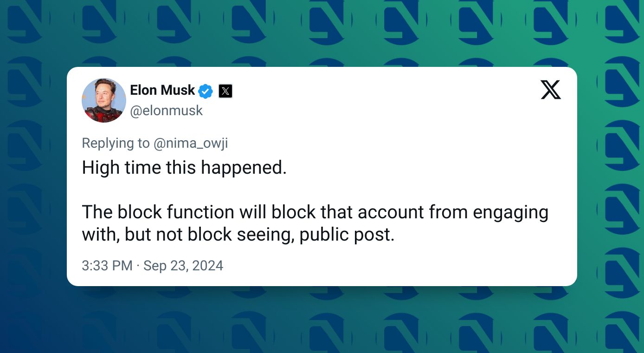The image size is (644, 353).
Task: Click Elon Musk's profile avatar
Action: [x=104, y=100]
